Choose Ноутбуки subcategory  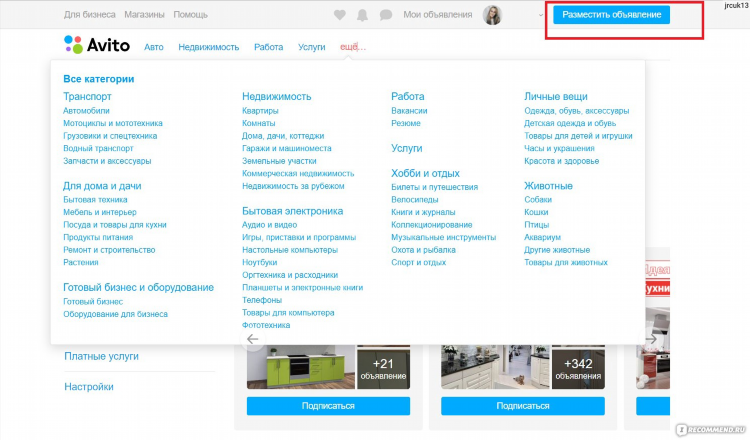259,262
